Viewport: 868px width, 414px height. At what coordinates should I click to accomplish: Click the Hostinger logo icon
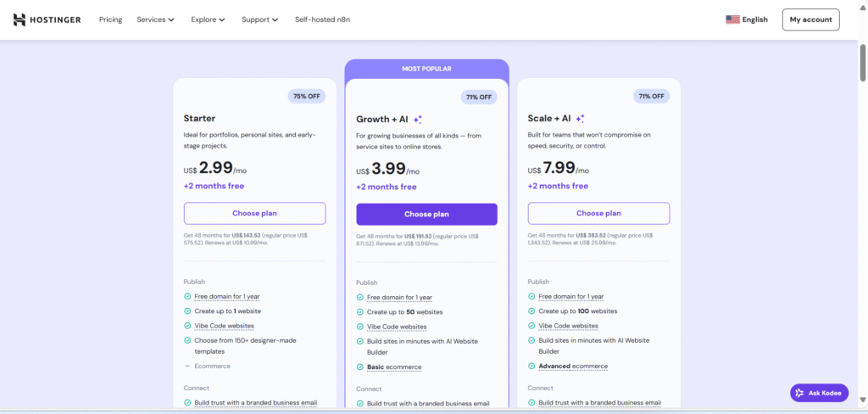pos(19,20)
